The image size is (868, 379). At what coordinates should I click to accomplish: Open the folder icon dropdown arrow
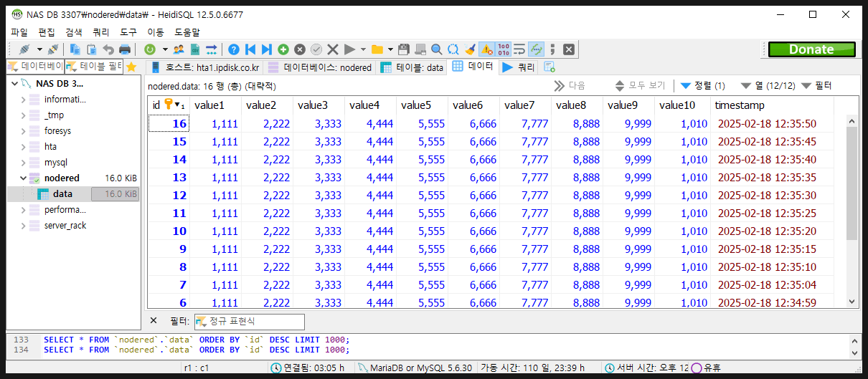coord(390,49)
